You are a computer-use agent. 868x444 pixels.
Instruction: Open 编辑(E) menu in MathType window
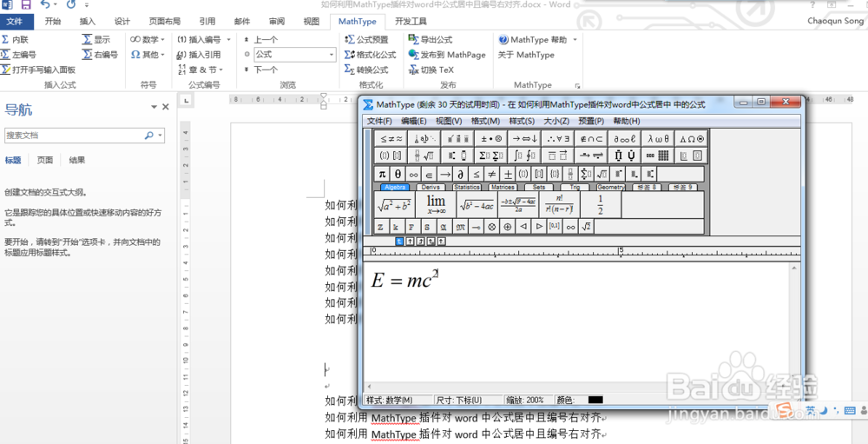413,121
